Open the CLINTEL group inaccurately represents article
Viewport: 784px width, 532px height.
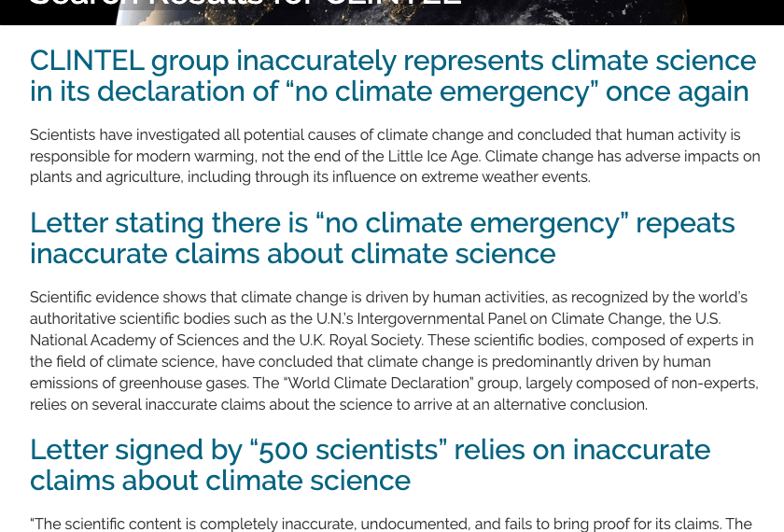[393, 76]
